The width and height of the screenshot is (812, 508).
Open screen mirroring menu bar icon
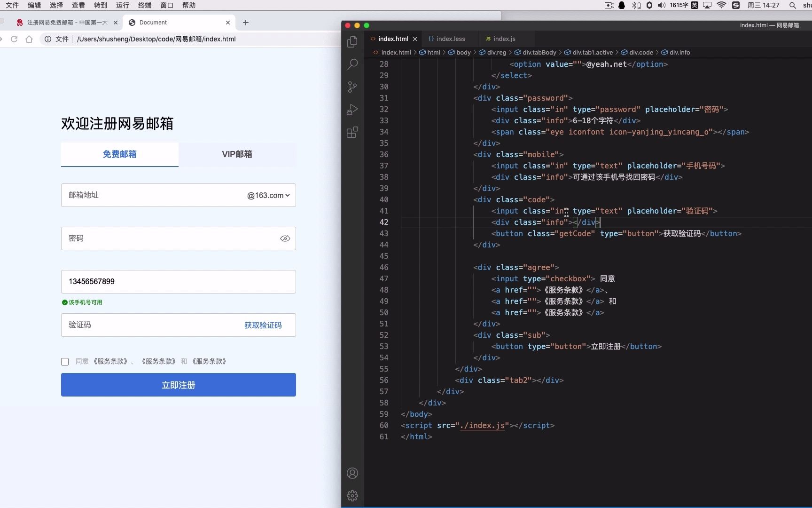tap(707, 5)
